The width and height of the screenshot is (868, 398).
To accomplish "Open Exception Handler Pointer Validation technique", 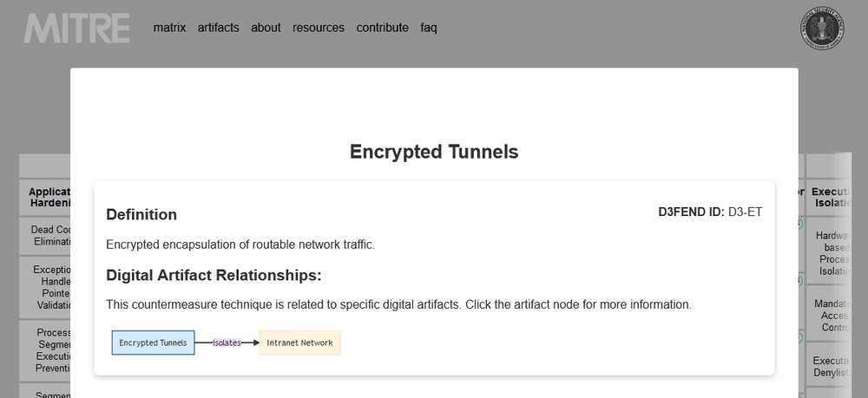I will 45,287.
